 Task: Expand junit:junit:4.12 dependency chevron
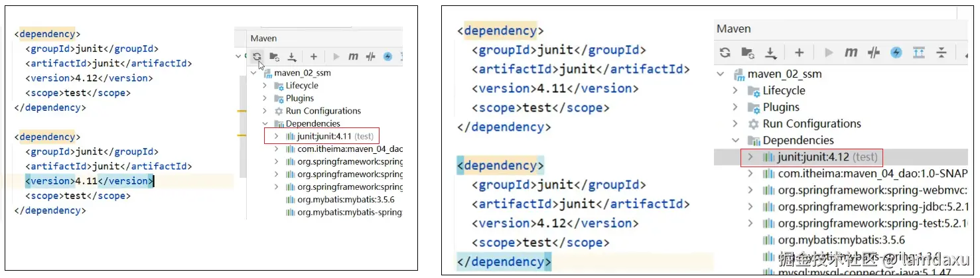click(750, 157)
